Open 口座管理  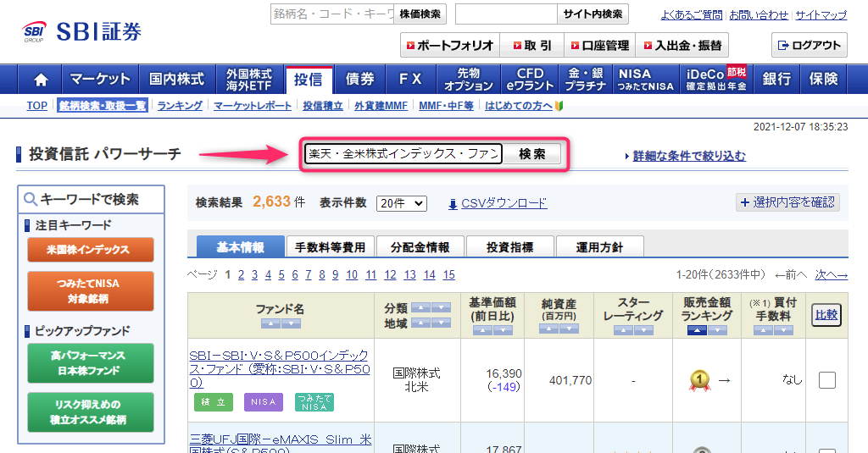(600, 46)
